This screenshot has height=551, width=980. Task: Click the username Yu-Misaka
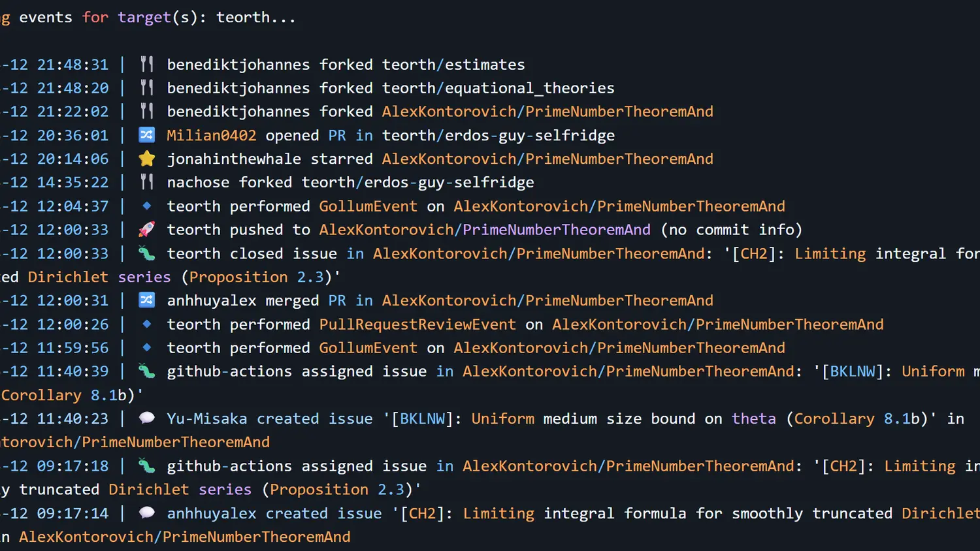click(x=207, y=418)
